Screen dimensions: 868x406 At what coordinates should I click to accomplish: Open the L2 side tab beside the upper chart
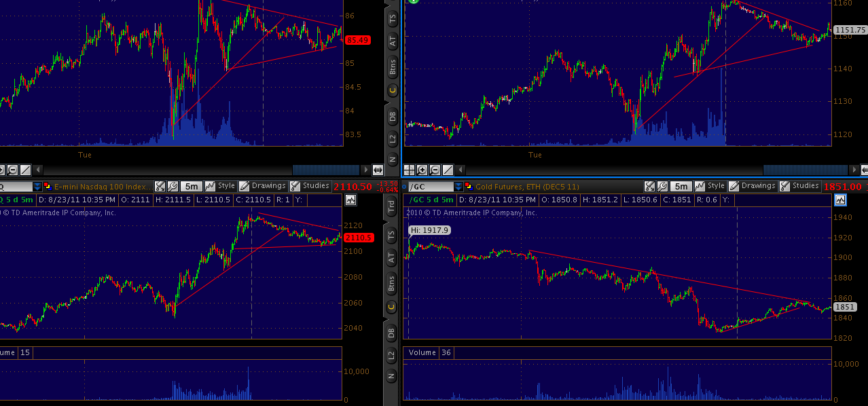392,139
